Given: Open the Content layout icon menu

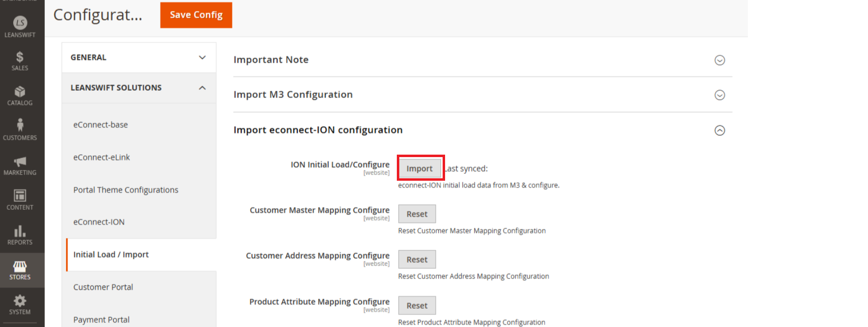Looking at the screenshot, I should point(20,196).
